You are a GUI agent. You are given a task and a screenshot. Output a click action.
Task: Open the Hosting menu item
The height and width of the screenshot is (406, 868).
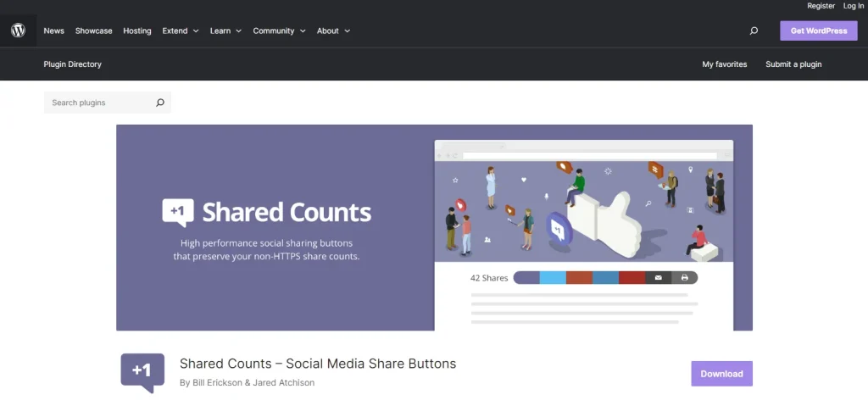point(137,31)
